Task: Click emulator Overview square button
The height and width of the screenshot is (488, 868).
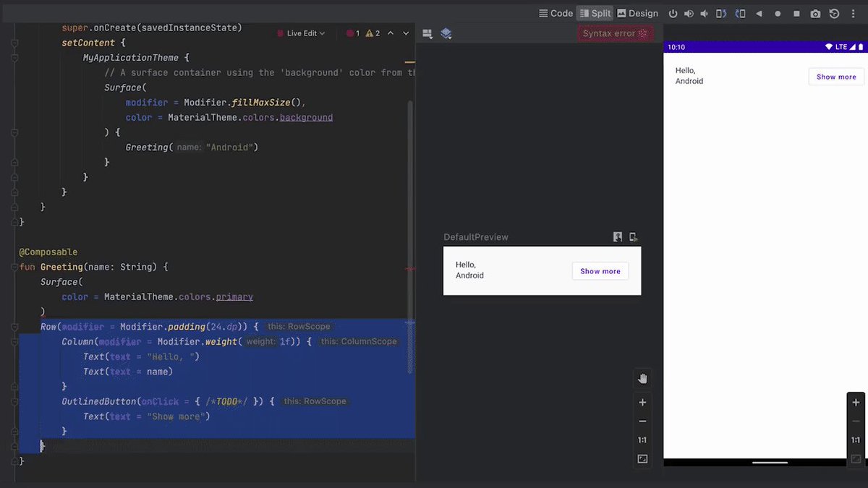Action: [x=796, y=14]
